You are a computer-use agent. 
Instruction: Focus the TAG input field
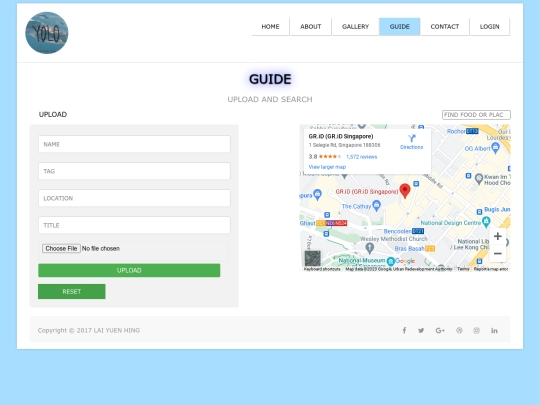pyautogui.click(x=134, y=171)
